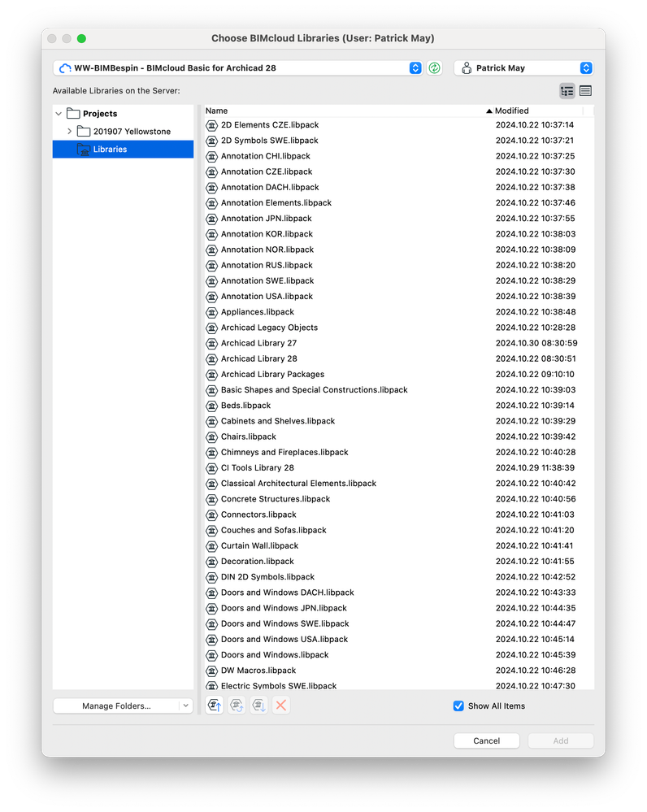The height and width of the screenshot is (812, 647).
Task: Select Archicad Library 27 row
Action: click(x=399, y=343)
